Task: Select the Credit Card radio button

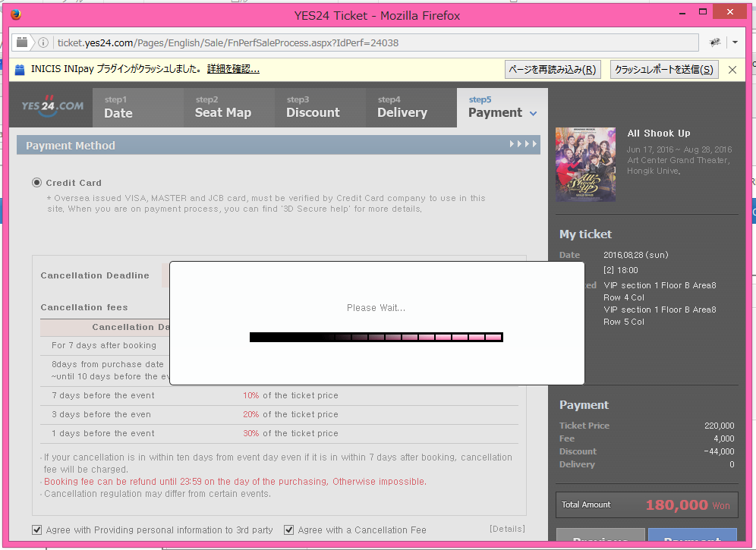Action: click(36, 183)
